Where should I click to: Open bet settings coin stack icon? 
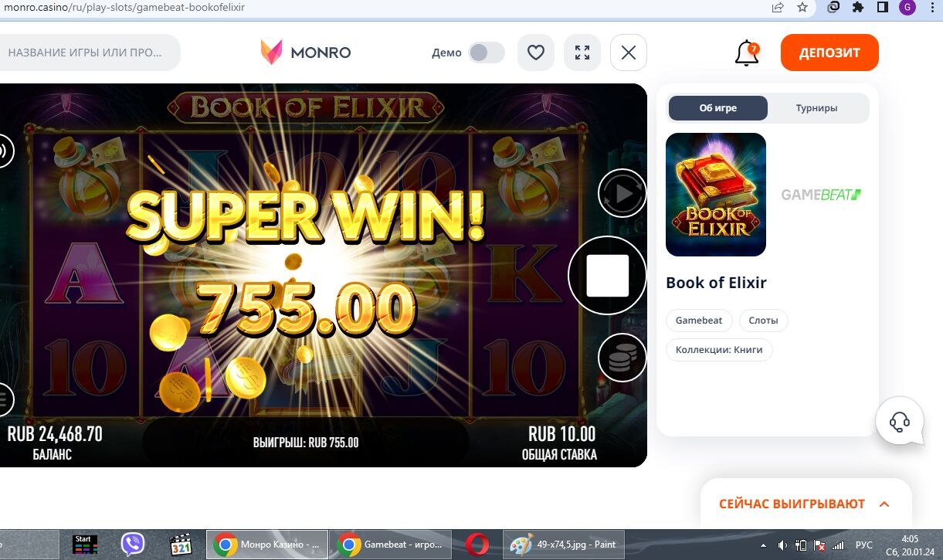(x=622, y=358)
